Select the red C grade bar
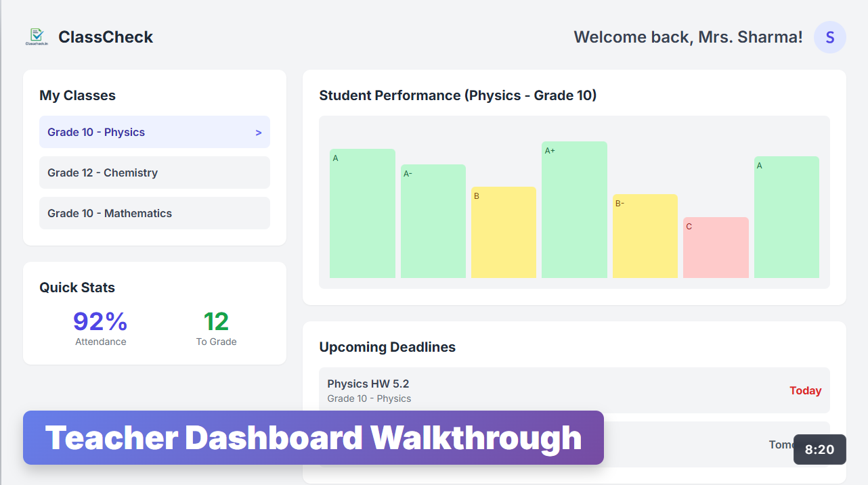The height and width of the screenshot is (485, 868). click(x=716, y=248)
